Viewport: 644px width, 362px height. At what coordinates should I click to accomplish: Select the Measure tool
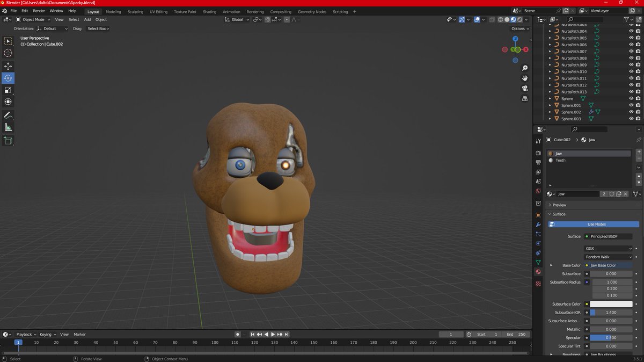click(x=8, y=127)
